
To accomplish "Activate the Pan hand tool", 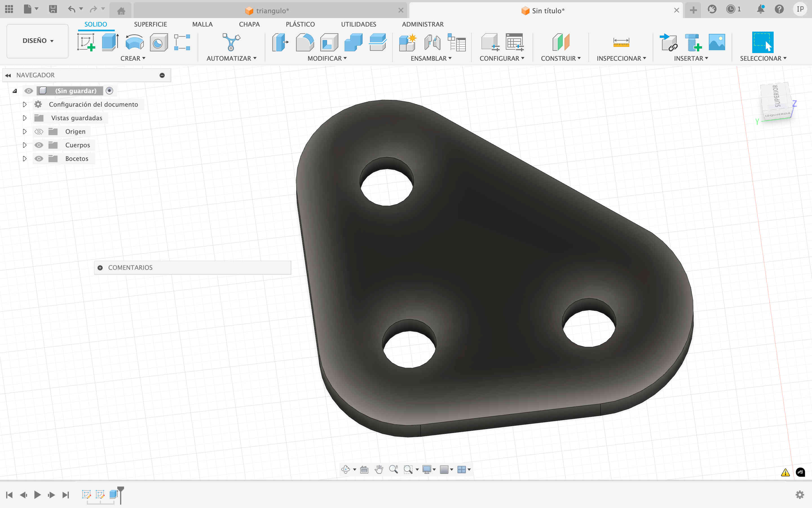I will (379, 469).
